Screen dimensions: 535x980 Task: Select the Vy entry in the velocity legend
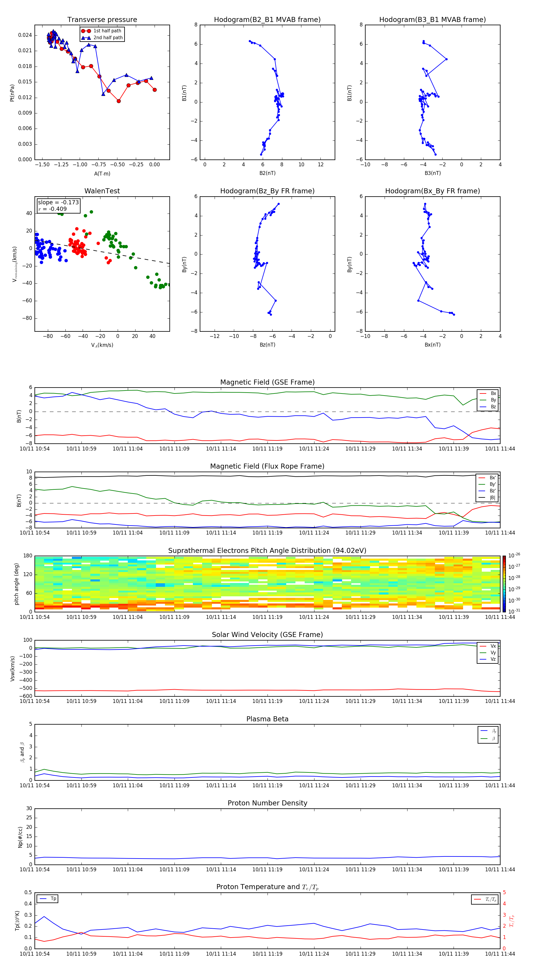488,652
